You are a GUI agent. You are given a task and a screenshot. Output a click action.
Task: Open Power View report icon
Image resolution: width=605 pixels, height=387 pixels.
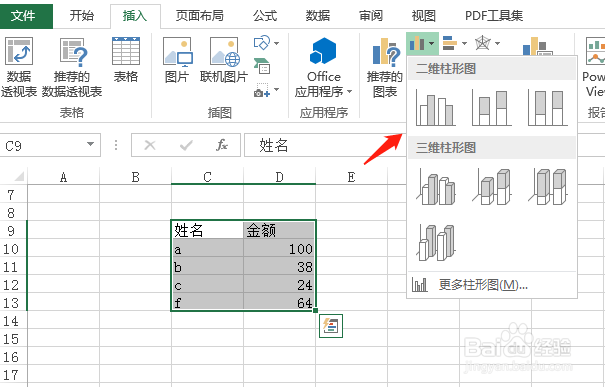click(595, 68)
